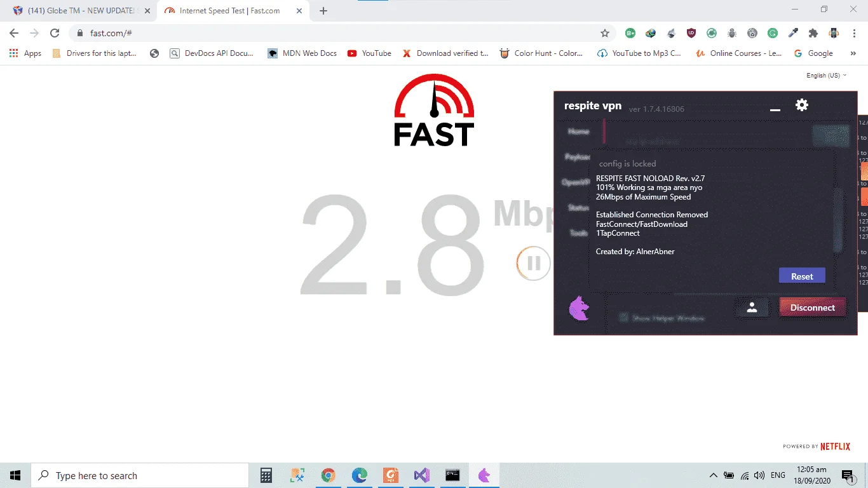868x488 pixels.
Task: Disconnect the Respite VPN
Action: click(812, 308)
